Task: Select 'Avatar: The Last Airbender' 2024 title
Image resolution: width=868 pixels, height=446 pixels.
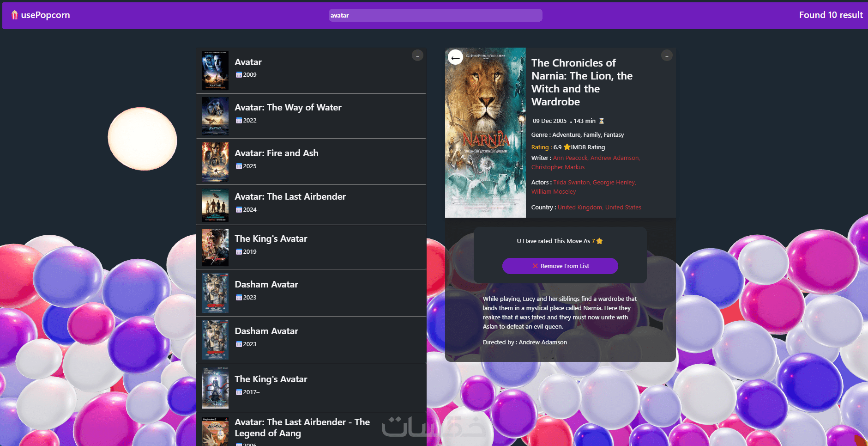Action: 290,196
